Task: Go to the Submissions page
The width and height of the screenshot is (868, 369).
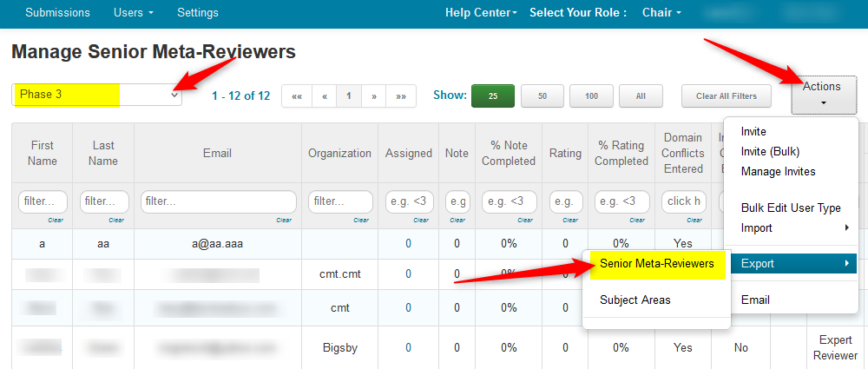Action: tap(57, 13)
